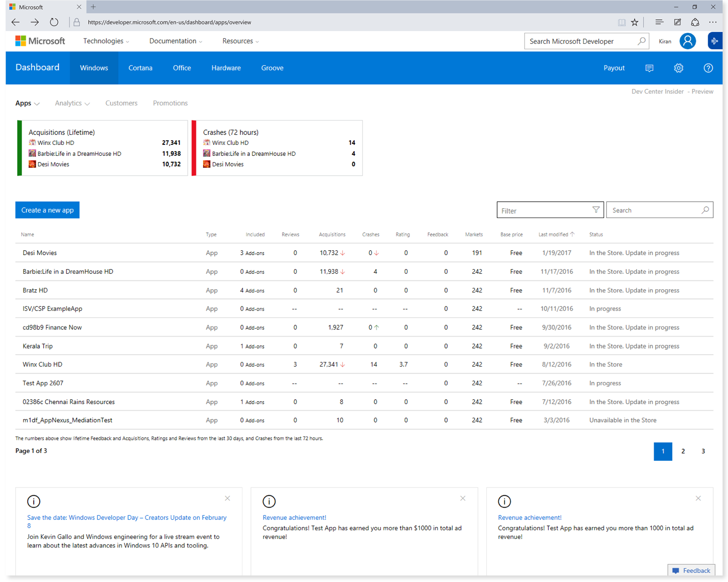Click the search magnifier in Search Microsoft Developer
This screenshot has width=728, height=582.
click(641, 41)
